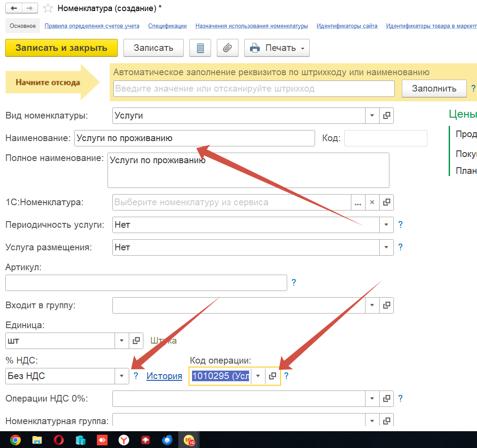The image size is (477, 448).
Task: Open Google Chrome from the taskbar
Action: point(15,440)
